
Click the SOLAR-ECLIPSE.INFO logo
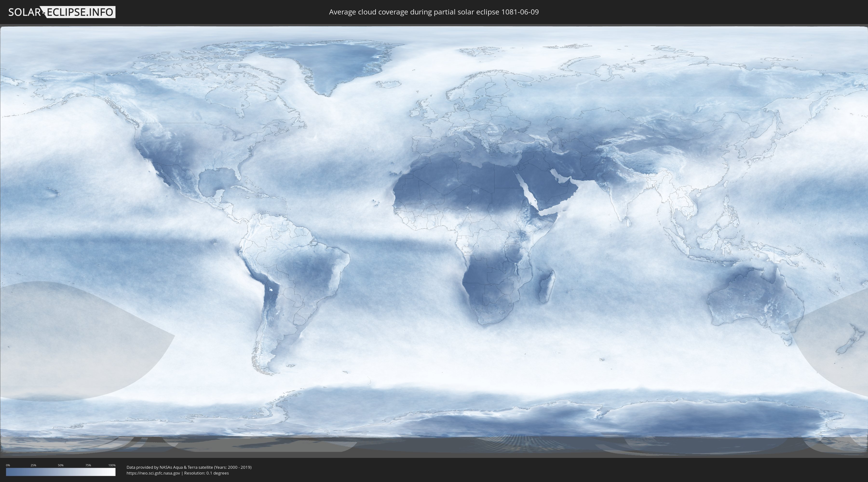pos(62,12)
